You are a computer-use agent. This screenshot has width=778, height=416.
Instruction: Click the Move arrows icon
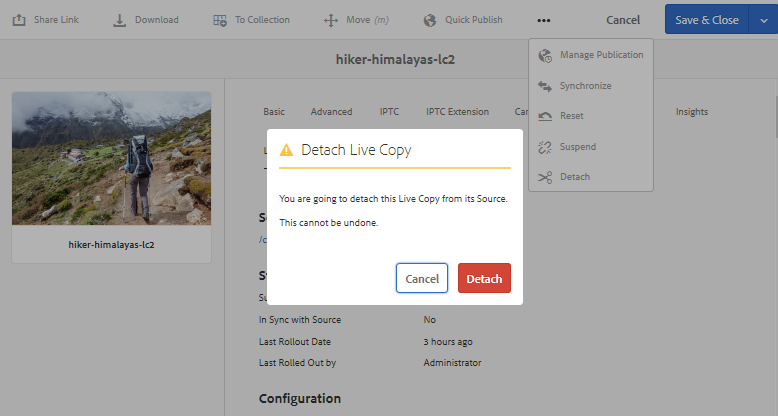point(331,20)
